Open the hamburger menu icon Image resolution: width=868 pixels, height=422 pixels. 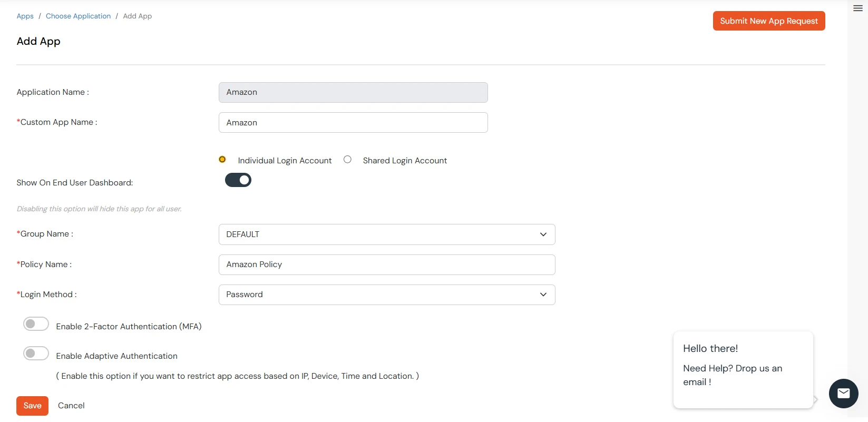[x=858, y=8]
